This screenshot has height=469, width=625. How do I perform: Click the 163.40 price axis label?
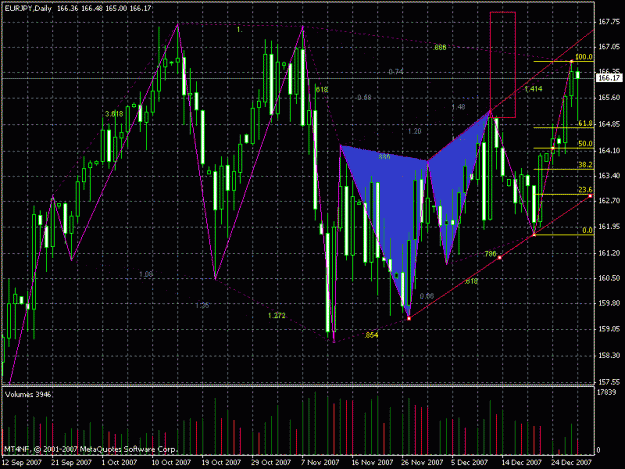[609, 175]
